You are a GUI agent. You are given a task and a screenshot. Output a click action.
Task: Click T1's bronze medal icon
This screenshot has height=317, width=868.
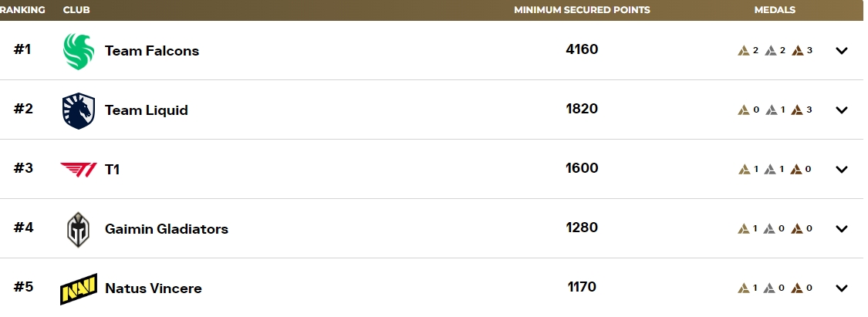(796, 169)
